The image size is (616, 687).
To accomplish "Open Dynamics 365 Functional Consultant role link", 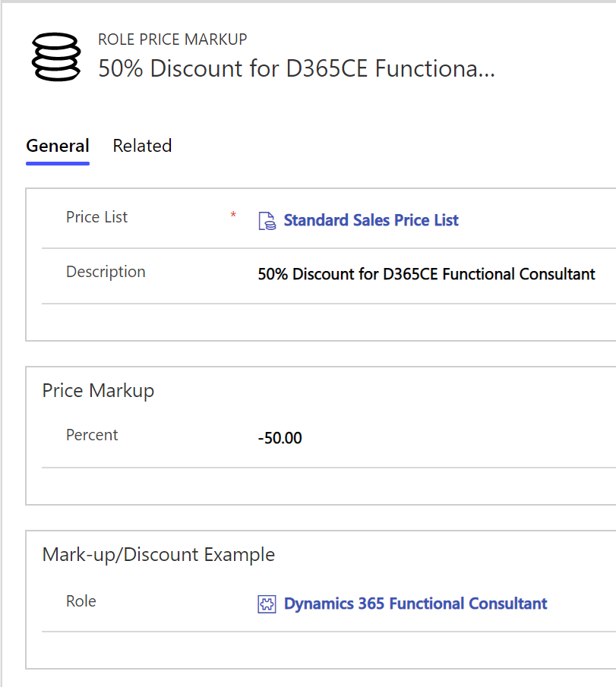I will (x=415, y=603).
